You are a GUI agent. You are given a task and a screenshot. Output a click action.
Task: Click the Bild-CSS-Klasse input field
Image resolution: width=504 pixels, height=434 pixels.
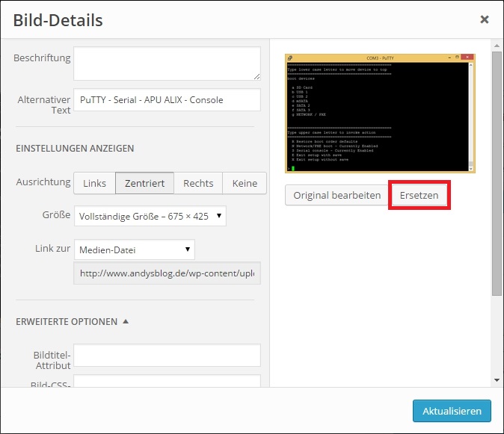167,382
